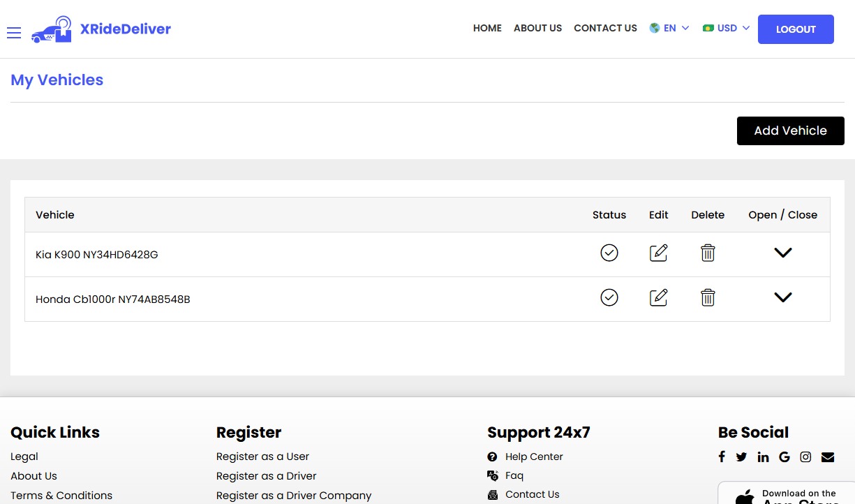This screenshot has width=855, height=504.
Task: Toggle status check for Kia K900
Action: (x=609, y=253)
